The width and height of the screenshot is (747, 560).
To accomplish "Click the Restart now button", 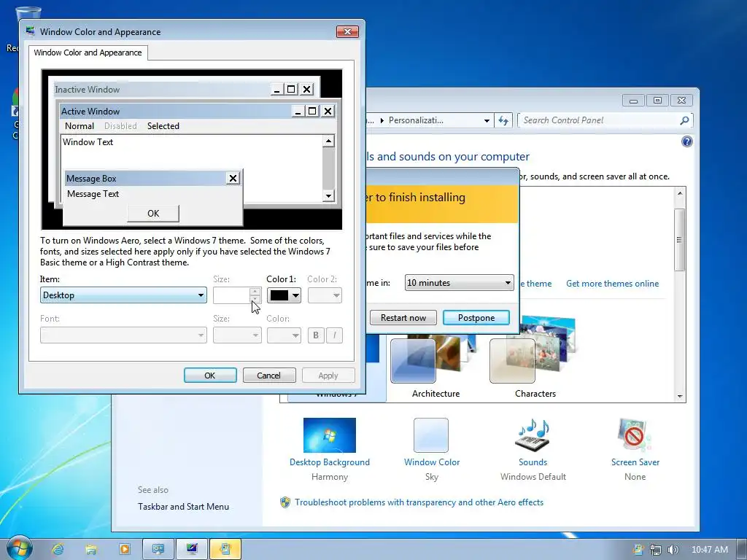I will coord(403,318).
